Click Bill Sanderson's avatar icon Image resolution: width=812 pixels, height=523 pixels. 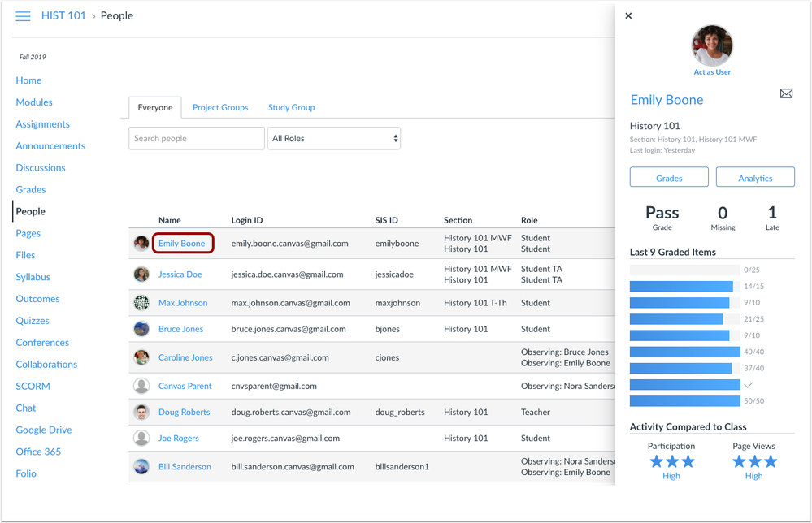[141, 467]
